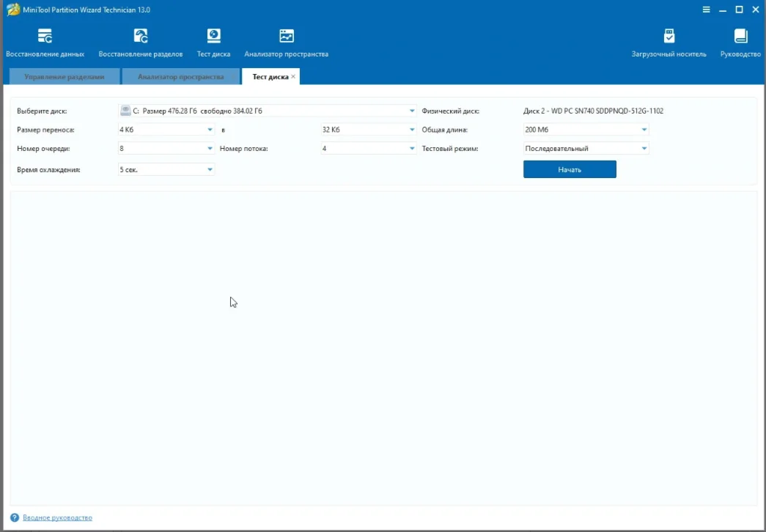
Task: Click the Тест диска toolbar icon
Action: coord(213,37)
